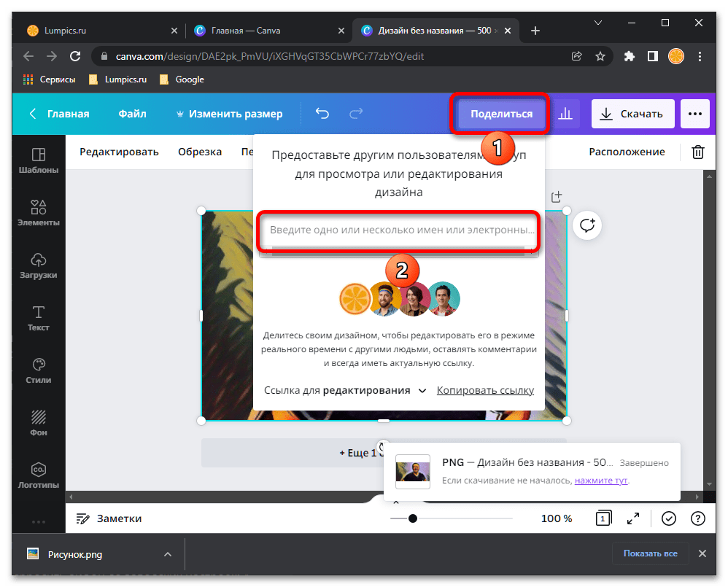The height and width of the screenshot is (587, 728).
Task: Click the Рисунок.png downloaded file
Action: tap(65, 554)
